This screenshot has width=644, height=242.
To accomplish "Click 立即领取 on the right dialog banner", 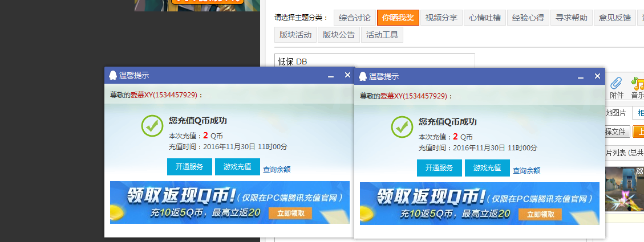I will tap(540, 214).
